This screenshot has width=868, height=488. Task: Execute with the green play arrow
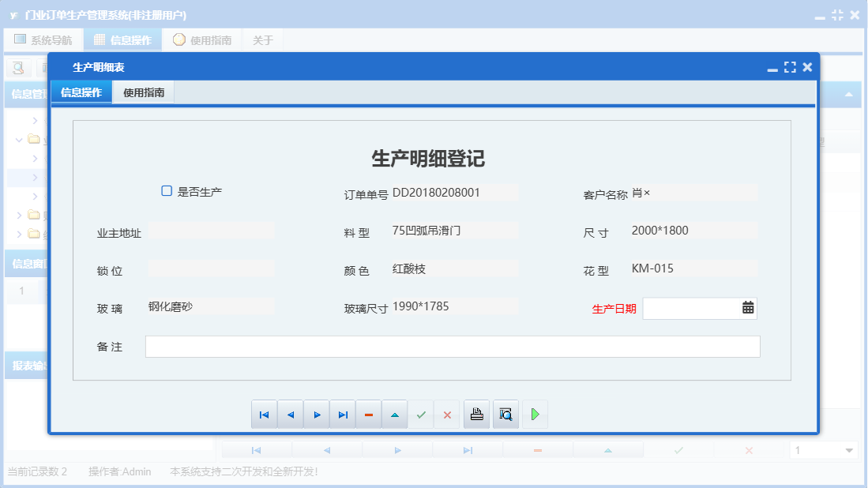[x=535, y=414]
